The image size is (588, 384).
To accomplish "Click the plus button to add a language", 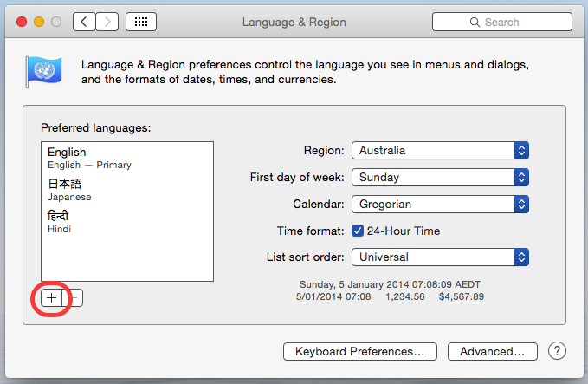I will tap(51, 298).
